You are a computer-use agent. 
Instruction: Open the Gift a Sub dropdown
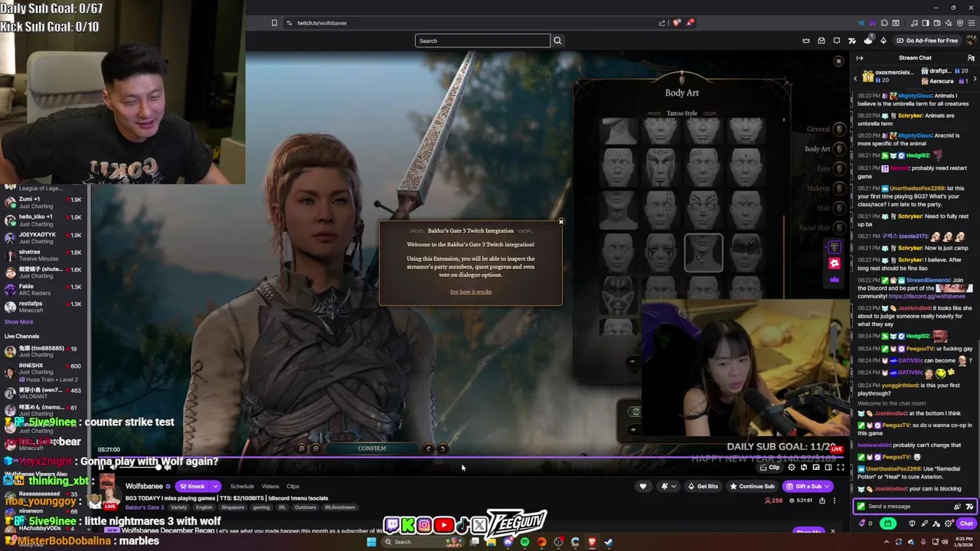point(808,487)
